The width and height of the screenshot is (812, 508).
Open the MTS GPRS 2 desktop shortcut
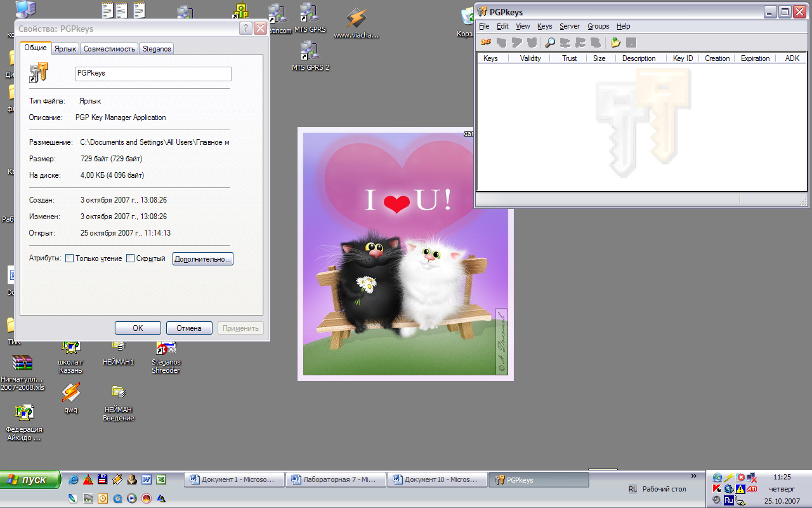tap(310, 56)
